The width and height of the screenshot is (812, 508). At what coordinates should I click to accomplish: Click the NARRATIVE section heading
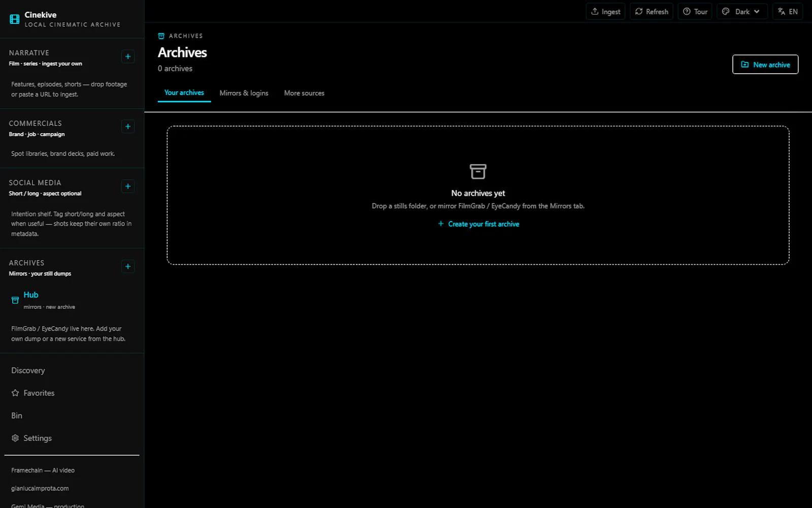29,53
